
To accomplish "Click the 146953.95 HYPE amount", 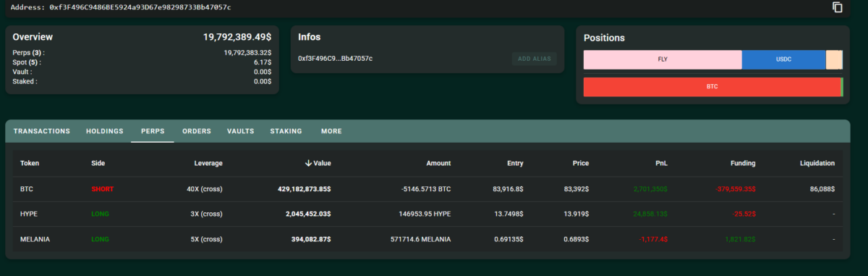I will [424, 214].
